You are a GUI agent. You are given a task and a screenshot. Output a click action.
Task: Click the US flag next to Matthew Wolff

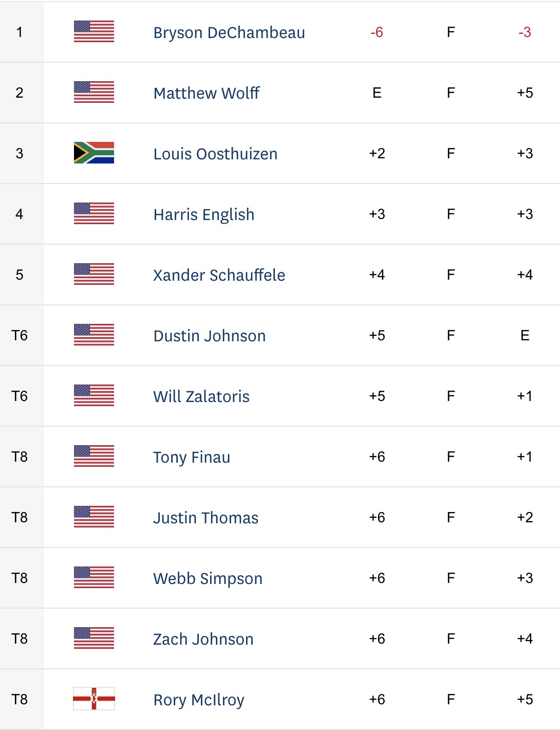click(x=94, y=92)
